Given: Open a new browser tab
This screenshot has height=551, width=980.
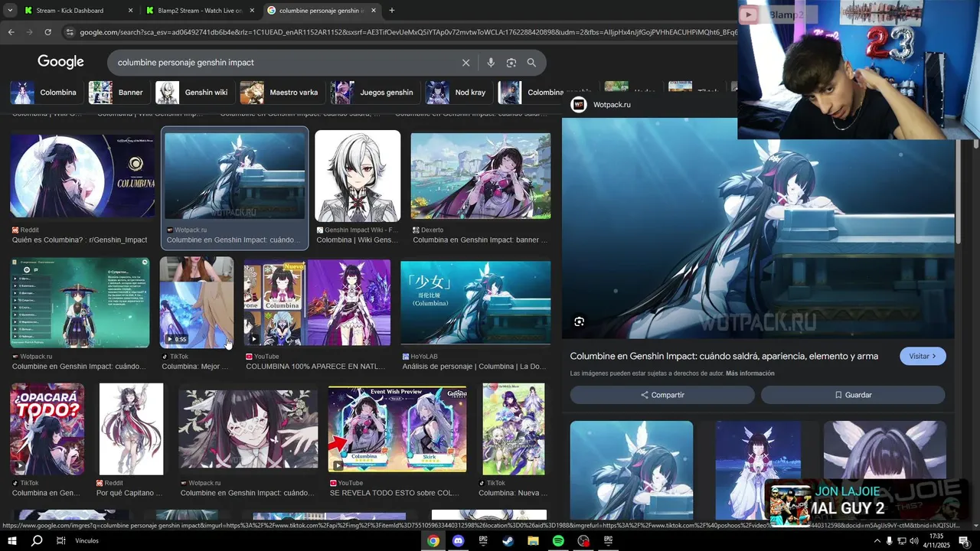Looking at the screenshot, I should tap(391, 11).
